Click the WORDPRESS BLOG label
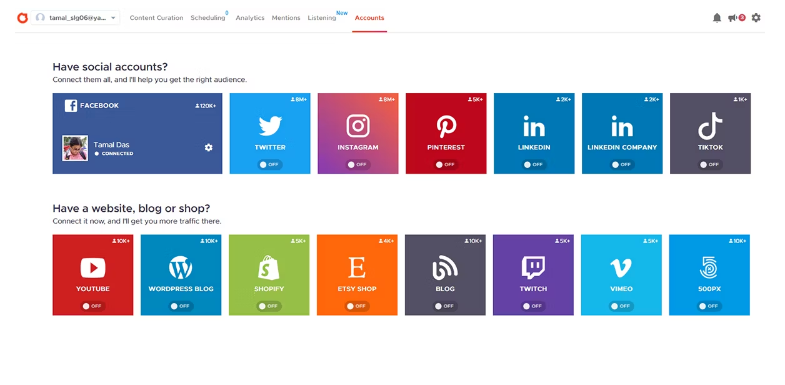 (x=181, y=289)
